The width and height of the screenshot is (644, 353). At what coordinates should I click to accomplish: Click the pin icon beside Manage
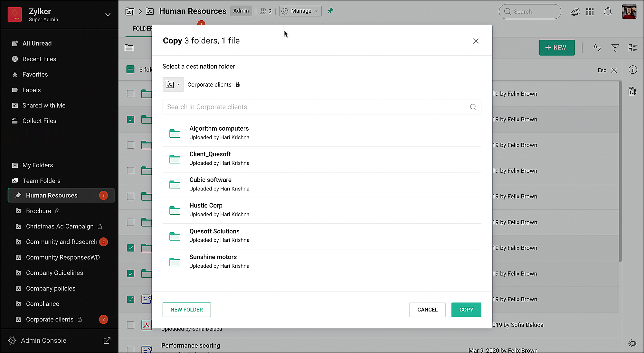pos(330,11)
